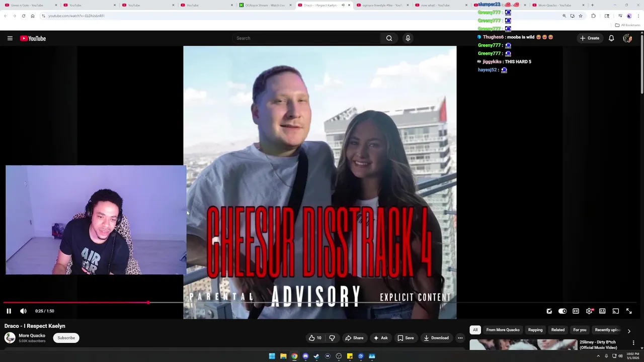Switch to OGRoyce Stream browser tab
644x362 pixels.
(264, 5)
